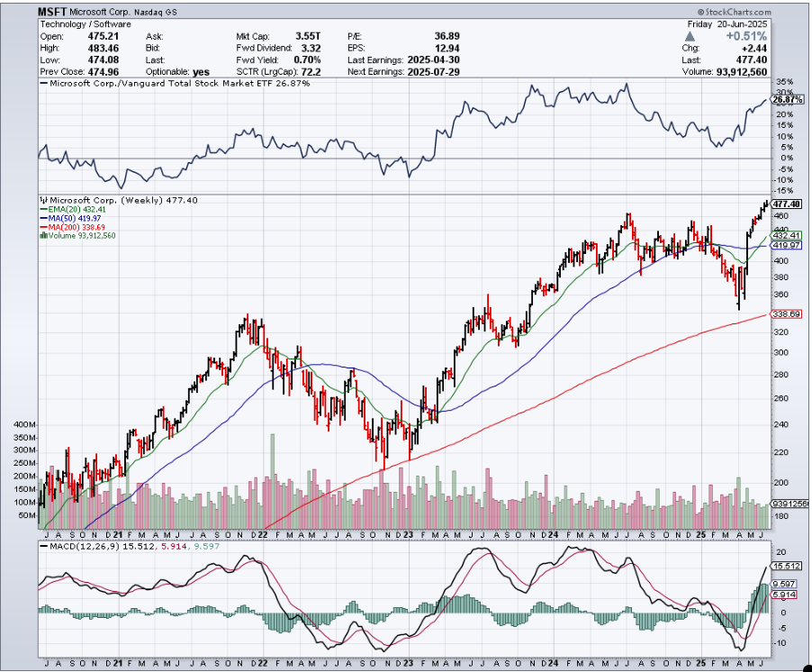Click the candlestick icon before Microsoft Corp. (Weekly)
The image size is (812, 672).
(43, 200)
